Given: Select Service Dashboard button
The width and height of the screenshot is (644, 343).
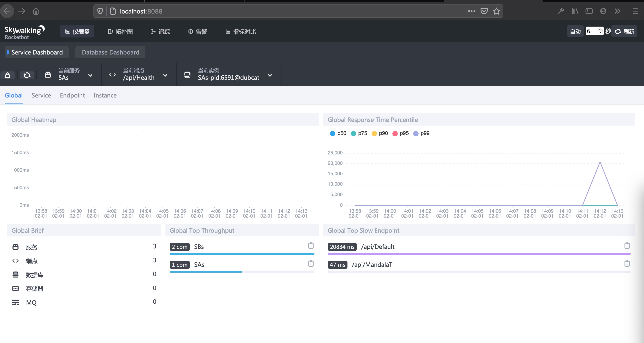Looking at the screenshot, I should click(x=37, y=52).
